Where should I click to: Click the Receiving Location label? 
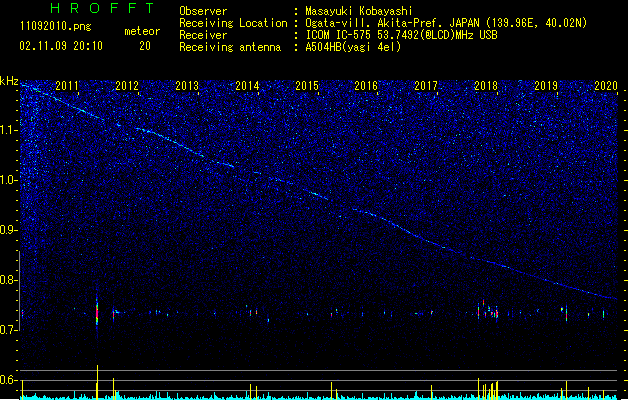click(x=233, y=23)
